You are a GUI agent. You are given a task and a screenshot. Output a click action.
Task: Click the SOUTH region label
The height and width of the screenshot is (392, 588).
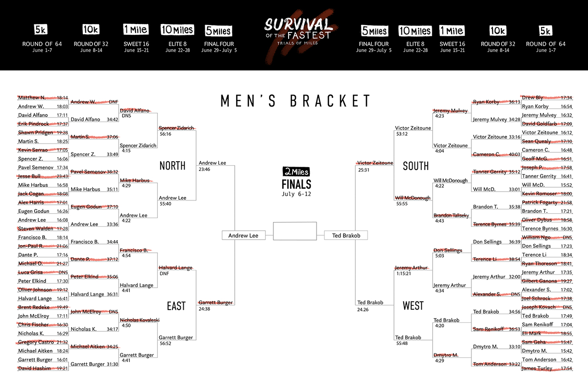point(416,166)
